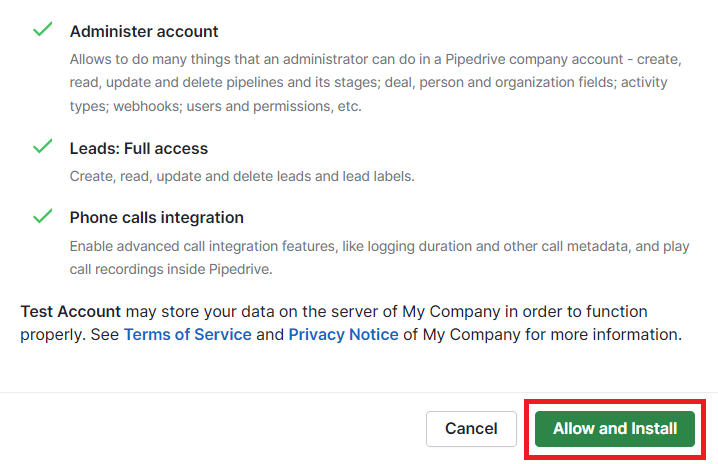Click the bold Test Account app name

point(71,312)
